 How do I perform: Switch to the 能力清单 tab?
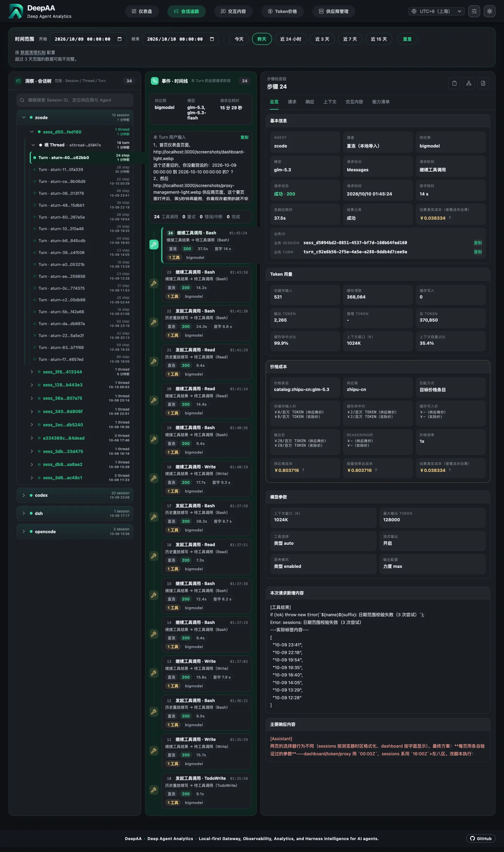(x=381, y=102)
